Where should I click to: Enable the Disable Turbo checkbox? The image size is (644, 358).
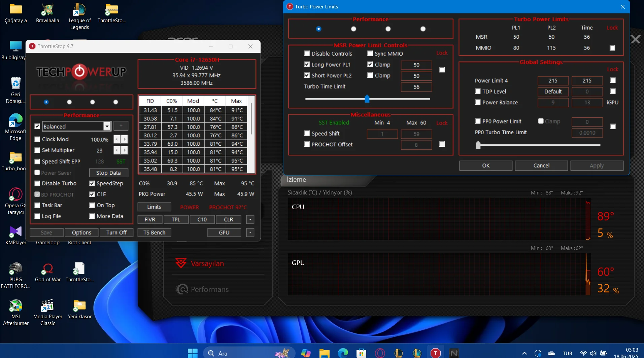pyautogui.click(x=37, y=183)
